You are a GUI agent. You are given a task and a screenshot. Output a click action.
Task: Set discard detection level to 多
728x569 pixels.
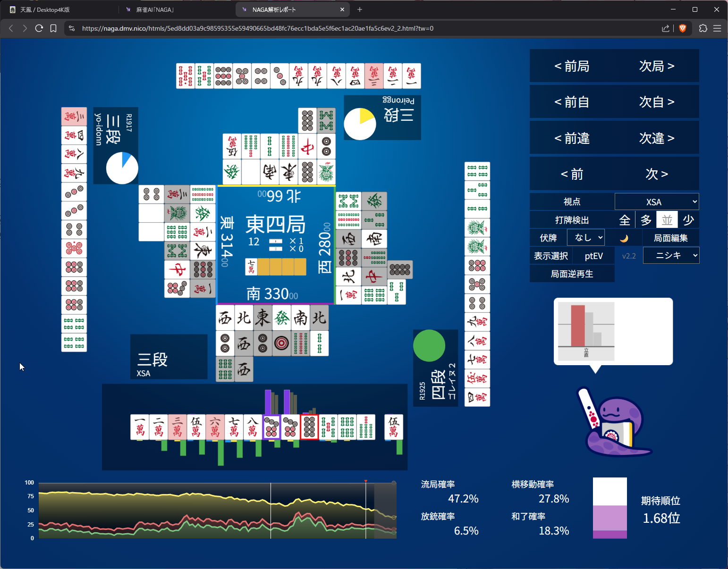click(646, 220)
